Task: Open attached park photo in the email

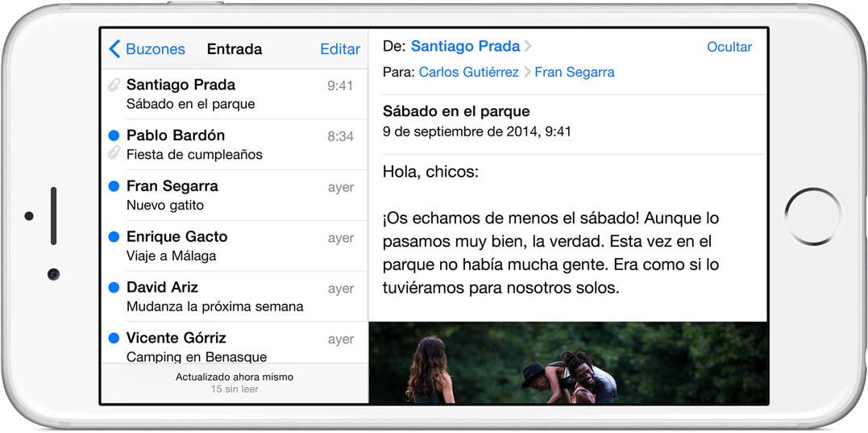Action: tap(568, 363)
